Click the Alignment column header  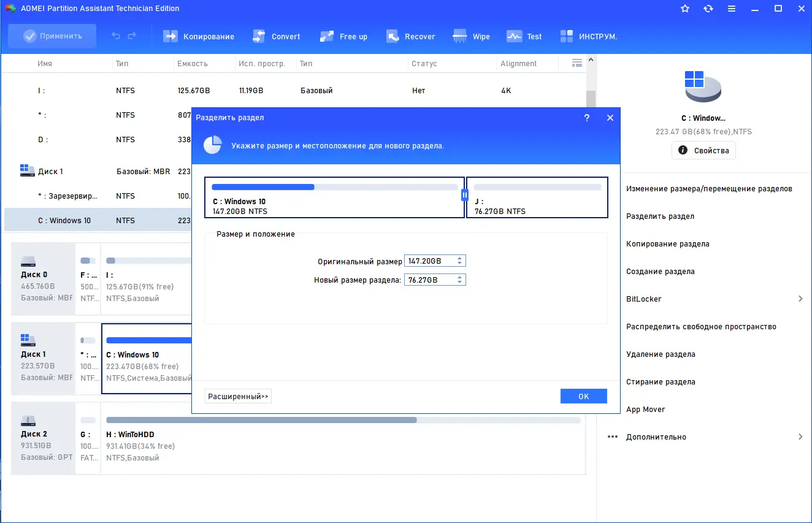tap(518, 64)
